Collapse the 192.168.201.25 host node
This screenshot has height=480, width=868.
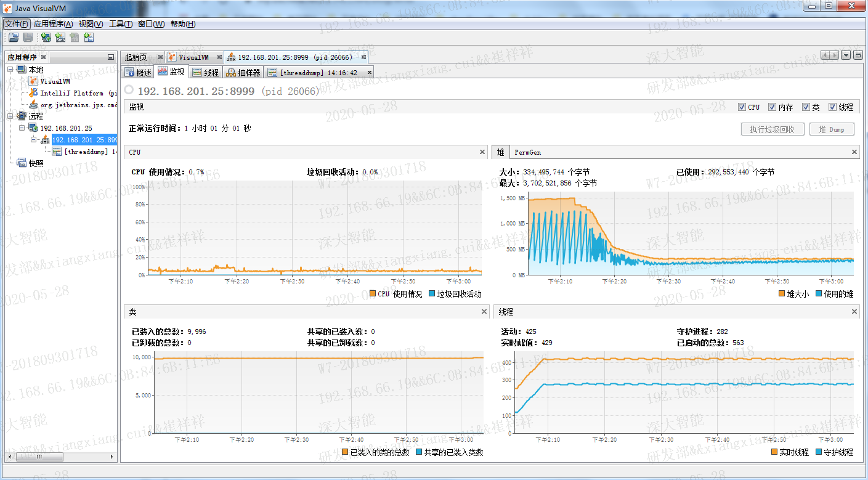(22, 128)
